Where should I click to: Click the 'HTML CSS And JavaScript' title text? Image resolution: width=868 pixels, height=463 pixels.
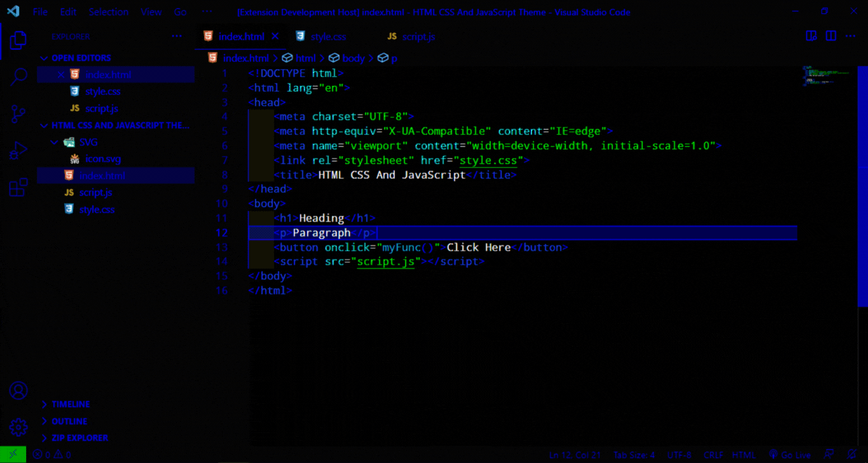pos(392,175)
